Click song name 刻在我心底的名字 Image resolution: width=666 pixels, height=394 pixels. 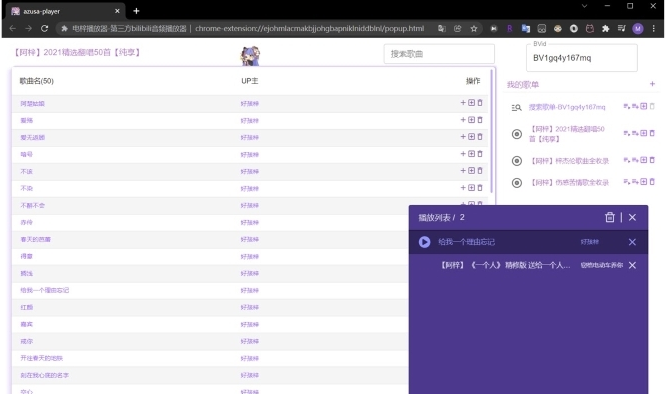pyautogui.click(x=45, y=375)
